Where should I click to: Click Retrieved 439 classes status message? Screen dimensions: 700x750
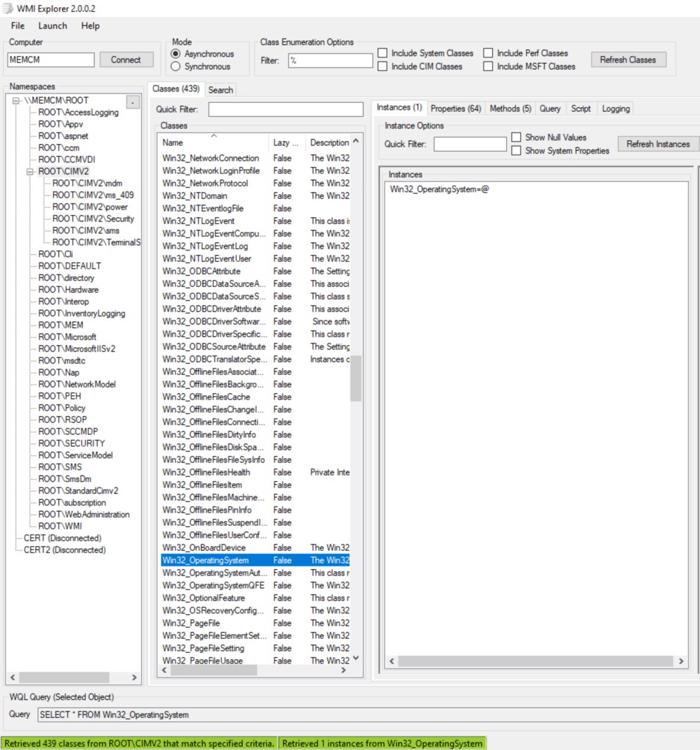coord(140,743)
